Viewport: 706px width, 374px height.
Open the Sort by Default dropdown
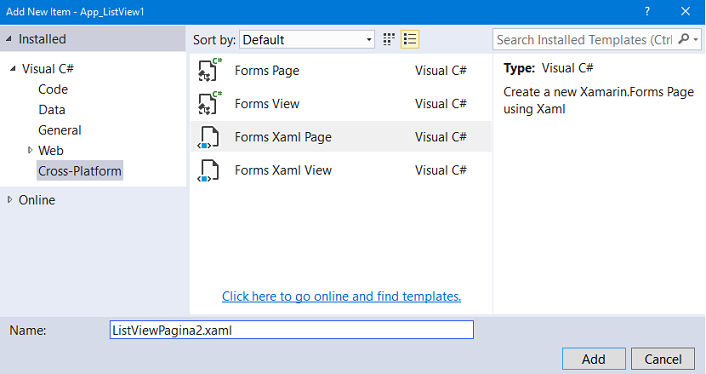point(307,40)
